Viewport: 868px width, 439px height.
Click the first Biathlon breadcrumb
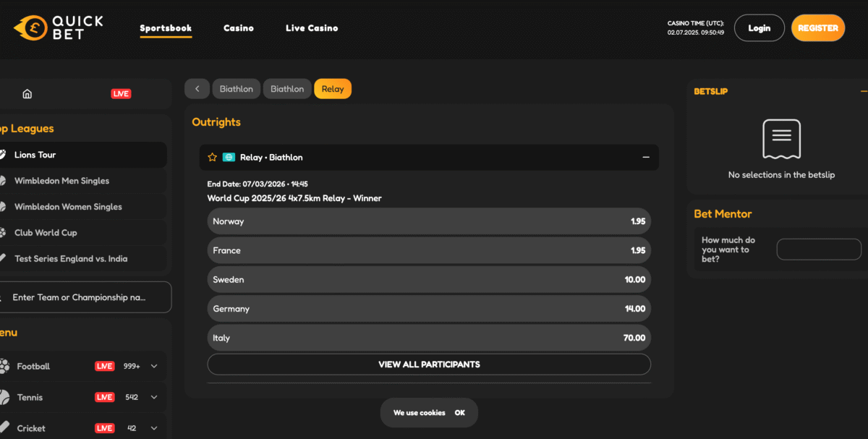pos(237,89)
